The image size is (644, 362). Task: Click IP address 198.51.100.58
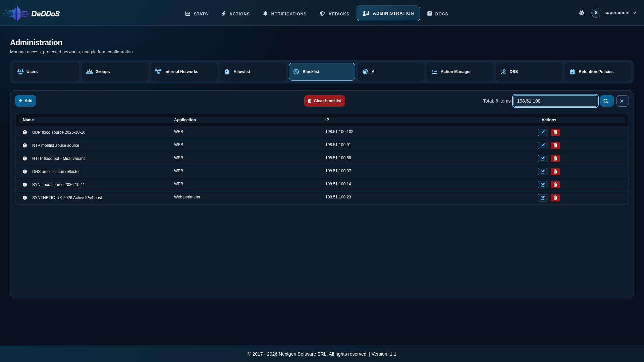click(x=338, y=158)
